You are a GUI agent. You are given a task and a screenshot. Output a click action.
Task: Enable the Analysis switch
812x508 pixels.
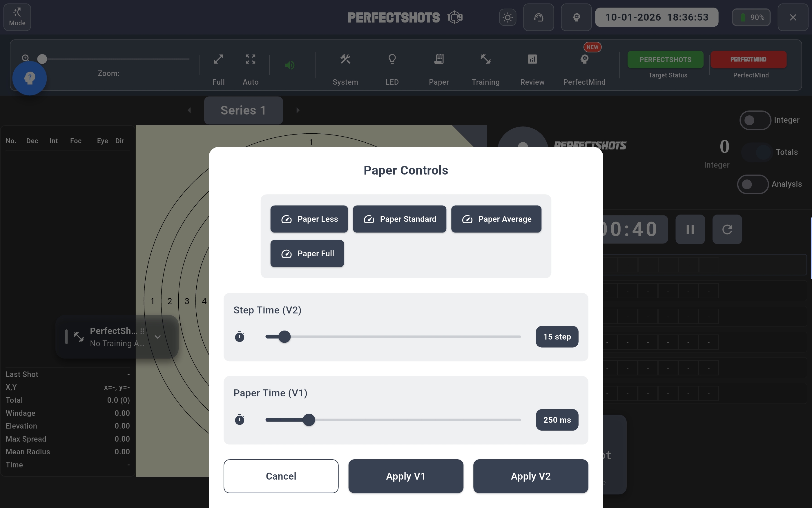(752, 184)
